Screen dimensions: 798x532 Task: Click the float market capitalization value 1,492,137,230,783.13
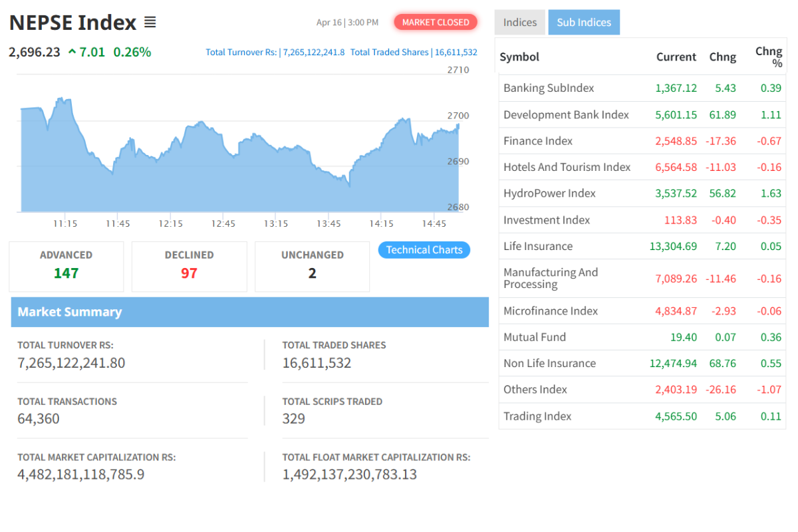(350, 475)
